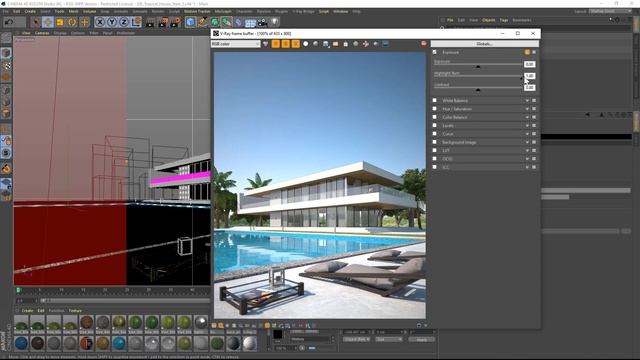640x360 pixels.
Task: Add a Cube primitive object
Action: [190, 22]
